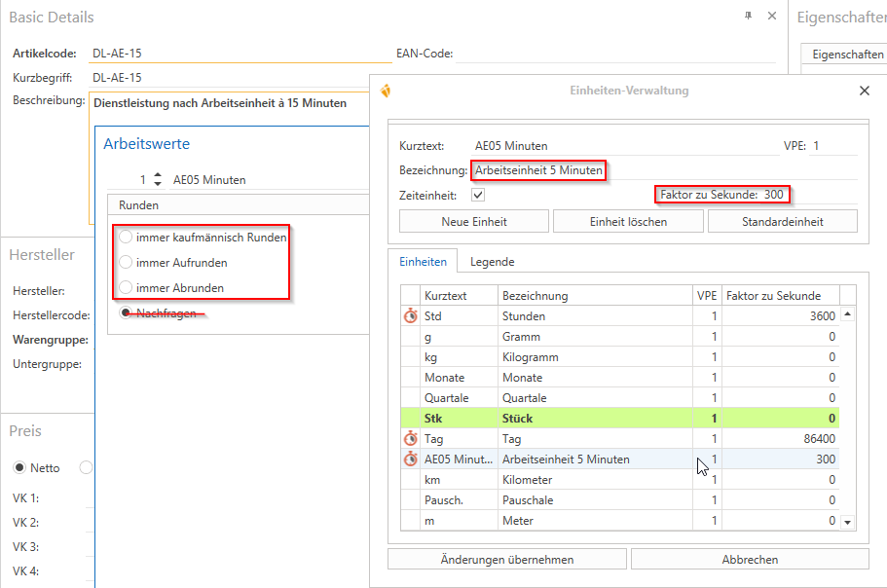Select 'immer Aufrunden' radio button
This screenshot has width=887, height=588.
[x=126, y=262]
